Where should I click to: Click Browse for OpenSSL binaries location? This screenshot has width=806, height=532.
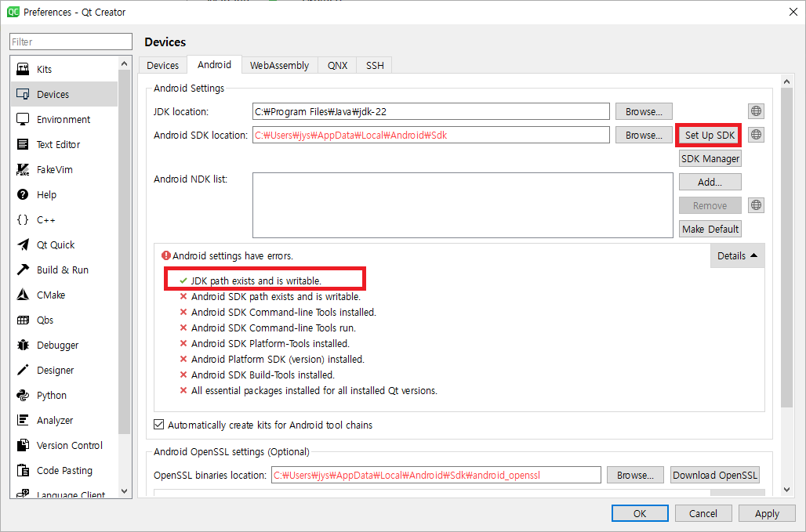tap(635, 475)
